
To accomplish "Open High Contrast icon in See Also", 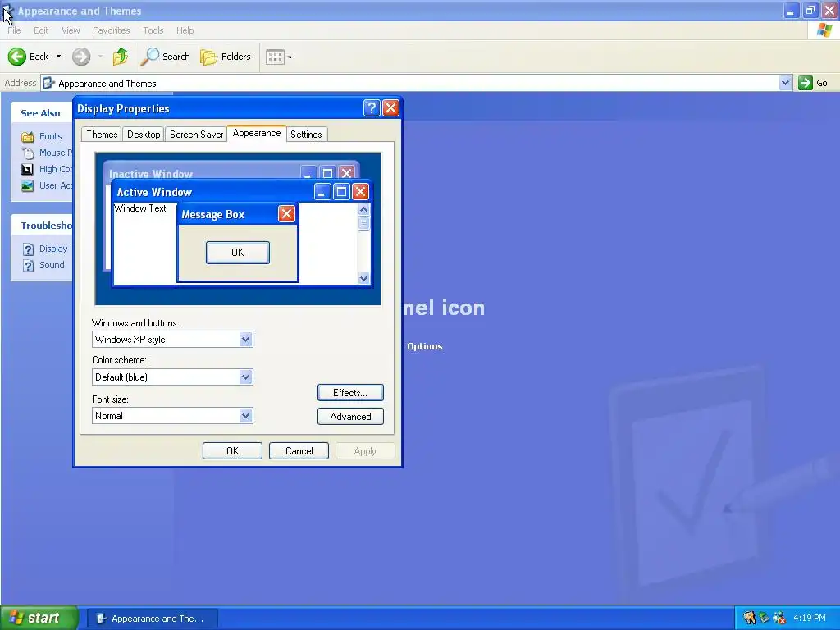I will coord(27,169).
